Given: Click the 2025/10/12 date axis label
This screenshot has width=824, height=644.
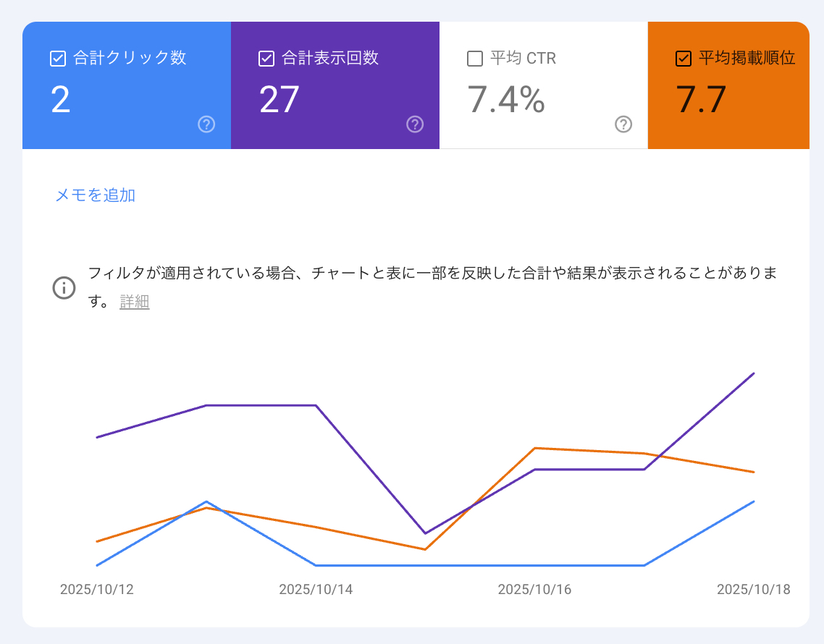Looking at the screenshot, I should [x=97, y=590].
